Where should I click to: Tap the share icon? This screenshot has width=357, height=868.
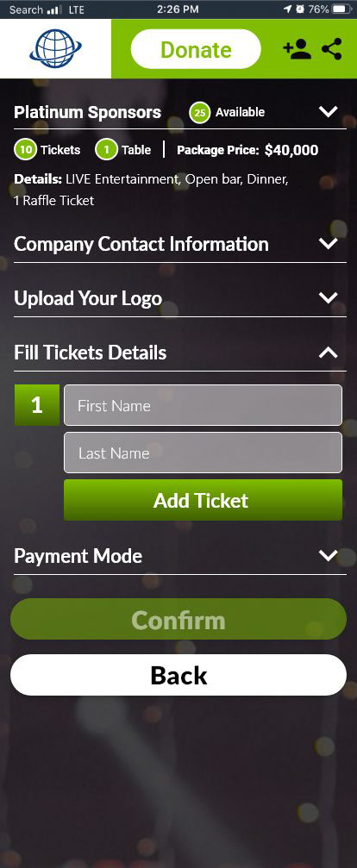(331, 49)
